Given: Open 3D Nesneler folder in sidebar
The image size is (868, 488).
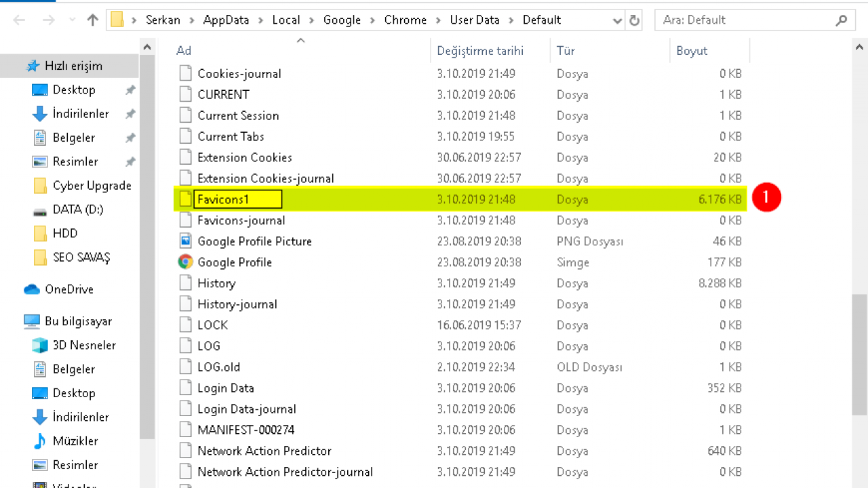Looking at the screenshot, I should 84,345.
